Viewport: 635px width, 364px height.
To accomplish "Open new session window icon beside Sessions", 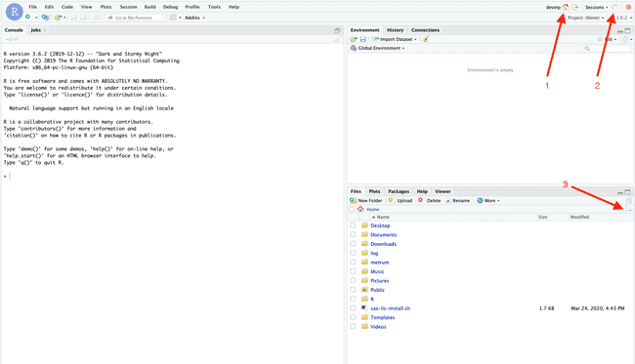I will [614, 7].
